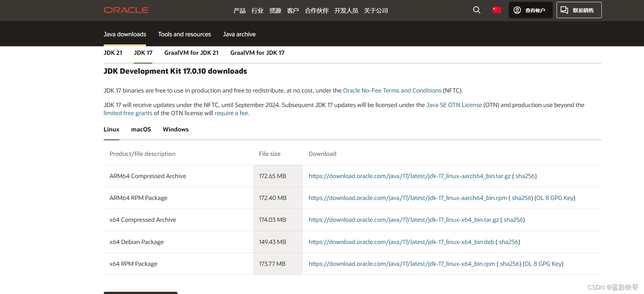Switch to GraalVM for JDK 21 tab
This screenshot has height=294, width=644.
coord(192,53)
